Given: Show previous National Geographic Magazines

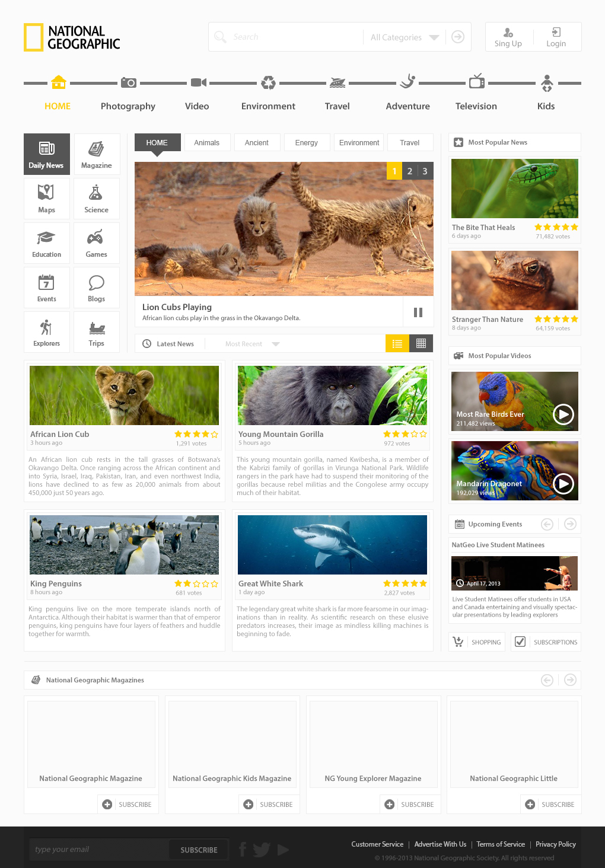Looking at the screenshot, I should 547,680.
